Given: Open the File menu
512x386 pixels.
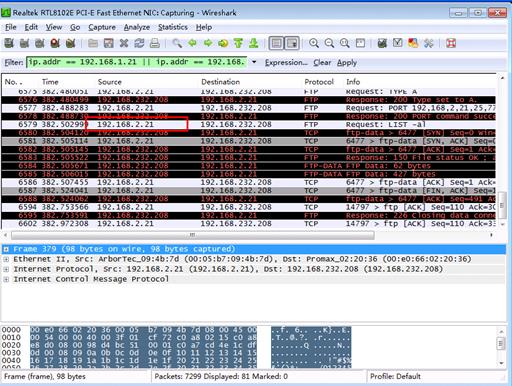Looking at the screenshot, I should [11, 27].
